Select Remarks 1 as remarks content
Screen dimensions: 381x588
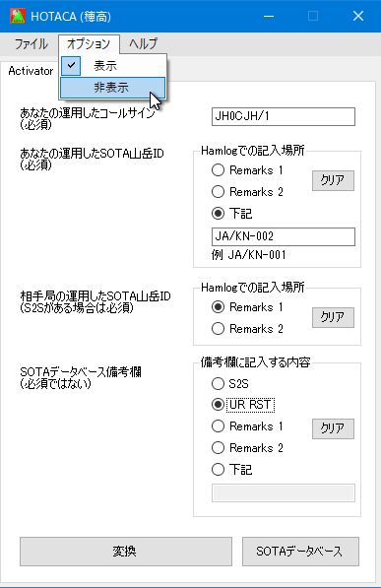tap(247, 426)
